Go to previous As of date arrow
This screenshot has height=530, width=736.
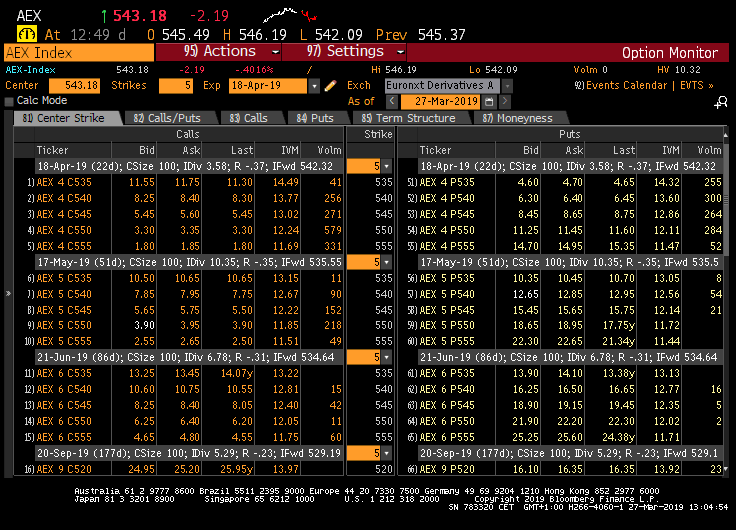tap(392, 101)
